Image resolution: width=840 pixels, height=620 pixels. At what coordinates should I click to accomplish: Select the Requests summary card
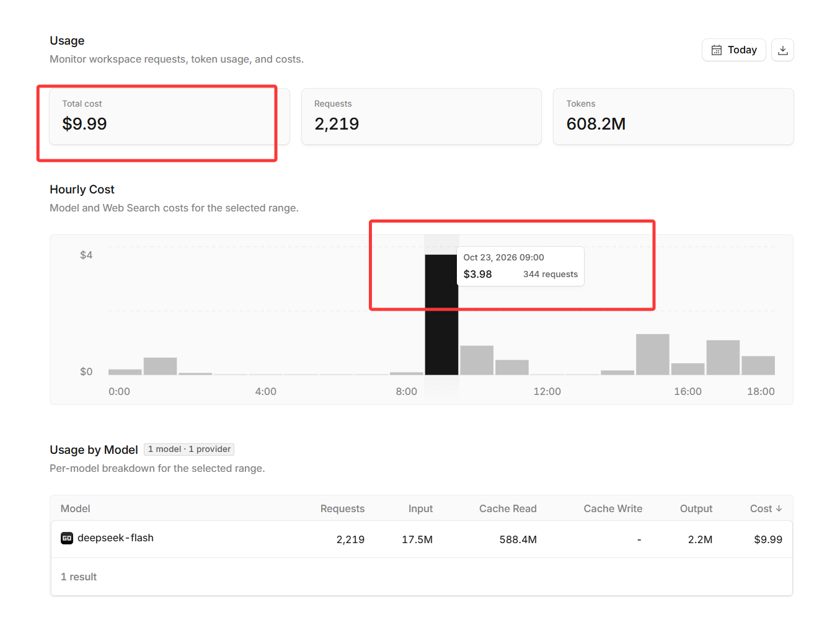click(x=422, y=117)
